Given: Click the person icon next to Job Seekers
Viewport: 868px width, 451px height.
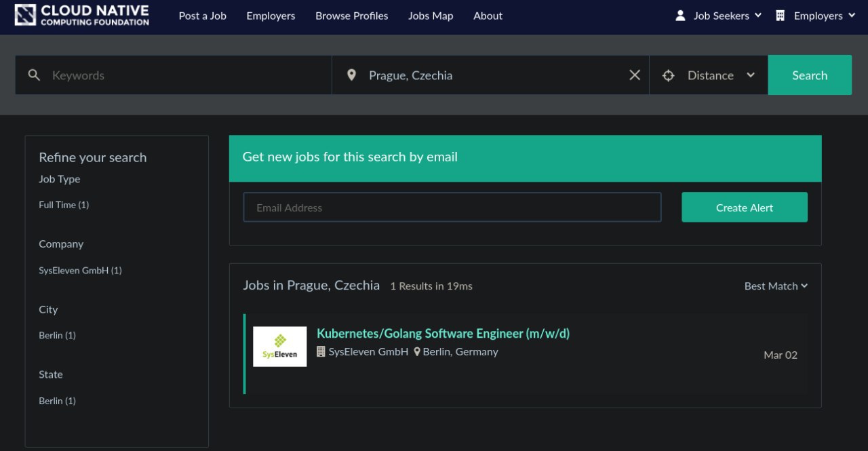Looking at the screenshot, I should 681,16.
